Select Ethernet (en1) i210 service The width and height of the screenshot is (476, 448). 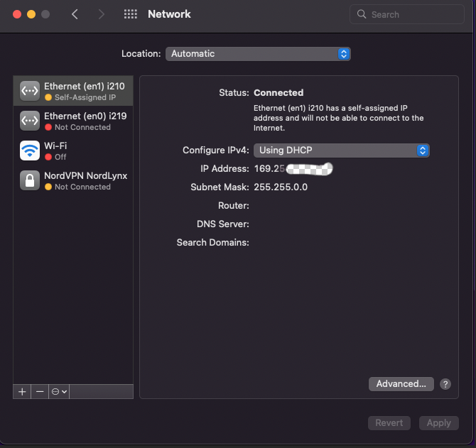(x=73, y=91)
